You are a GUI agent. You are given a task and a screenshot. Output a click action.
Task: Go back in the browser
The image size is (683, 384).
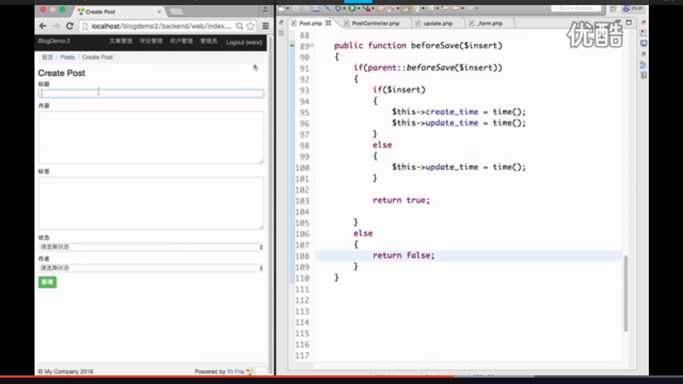pos(43,26)
